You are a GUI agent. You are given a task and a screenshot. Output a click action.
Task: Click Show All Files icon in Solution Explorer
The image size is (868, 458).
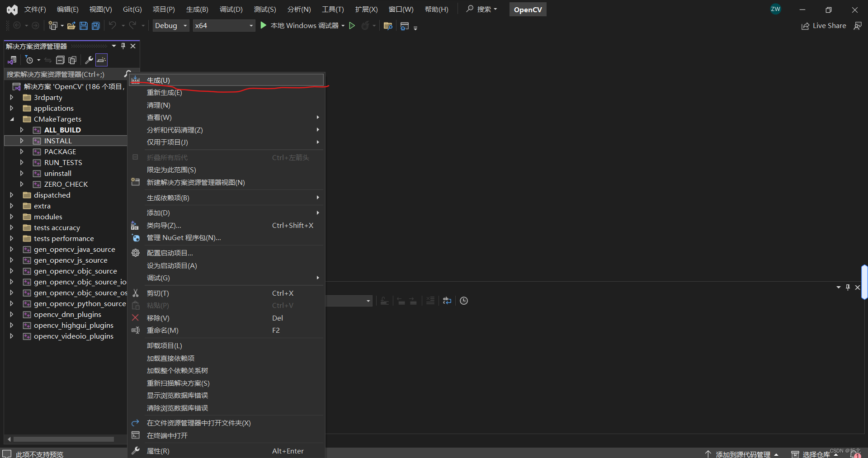pos(72,60)
